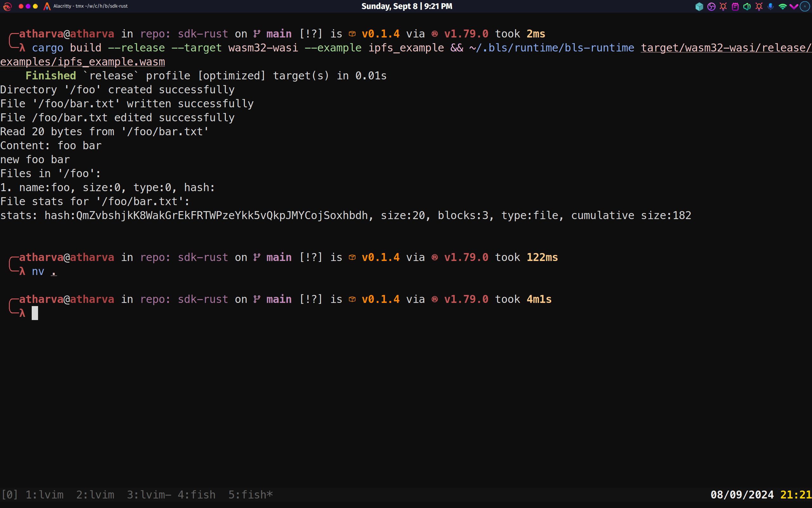Switch to tmux window 1:lvim
The image size is (812, 508).
(x=44, y=495)
